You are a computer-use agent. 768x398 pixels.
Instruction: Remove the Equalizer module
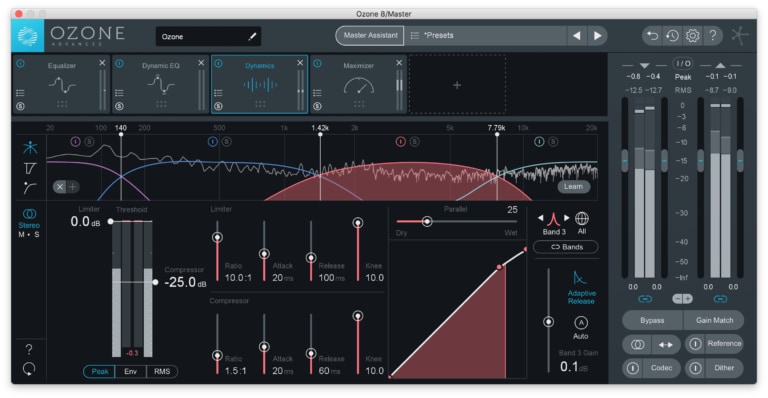(102, 63)
